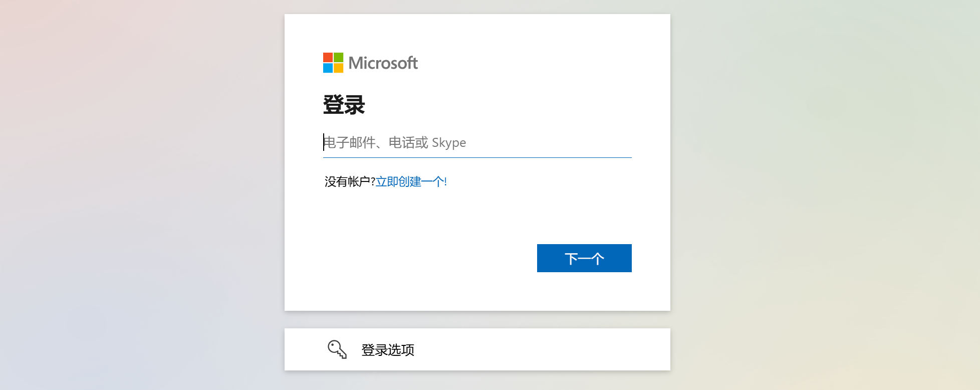Click the 没有帐户? label text
The width and height of the screenshot is (980, 390).
(350, 181)
